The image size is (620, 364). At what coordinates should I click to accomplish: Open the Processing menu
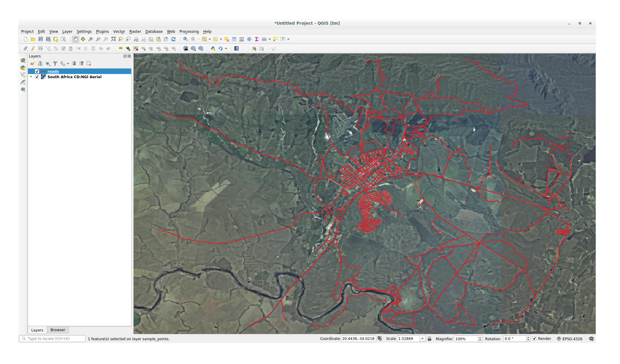[x=189, y=31]
